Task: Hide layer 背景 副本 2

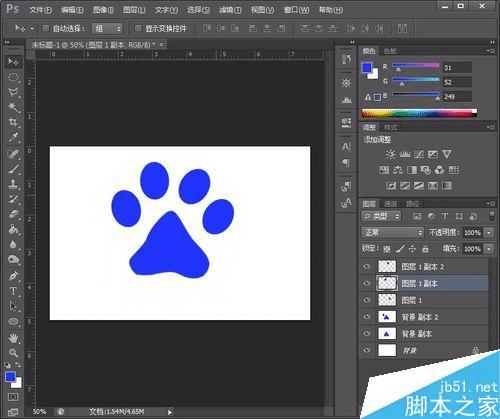Action: coord(367,316)
